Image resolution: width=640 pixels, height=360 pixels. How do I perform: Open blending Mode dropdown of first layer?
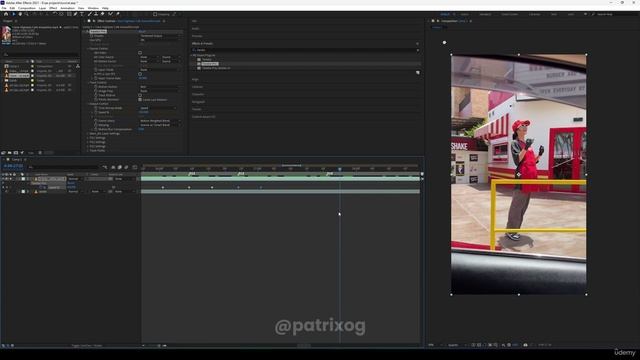coord(75,179)
